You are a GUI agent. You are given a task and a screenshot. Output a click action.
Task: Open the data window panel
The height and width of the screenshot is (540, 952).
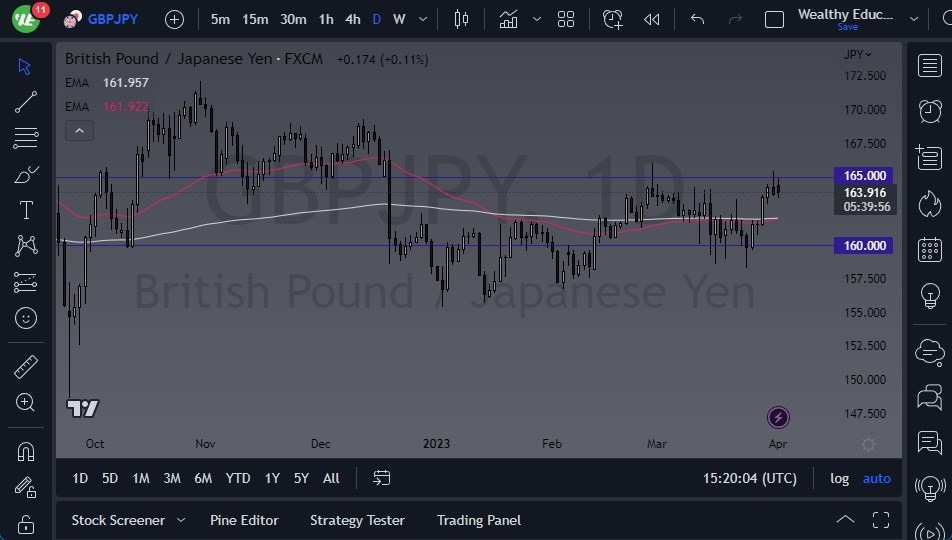click(x=930, y=157)
